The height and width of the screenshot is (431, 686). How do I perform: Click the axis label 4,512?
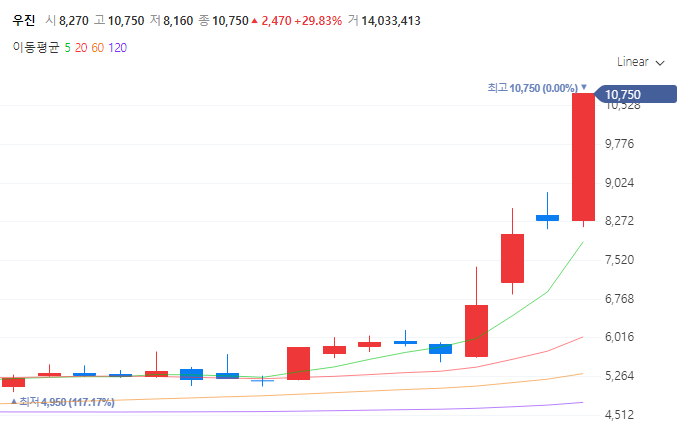(619, 415)
